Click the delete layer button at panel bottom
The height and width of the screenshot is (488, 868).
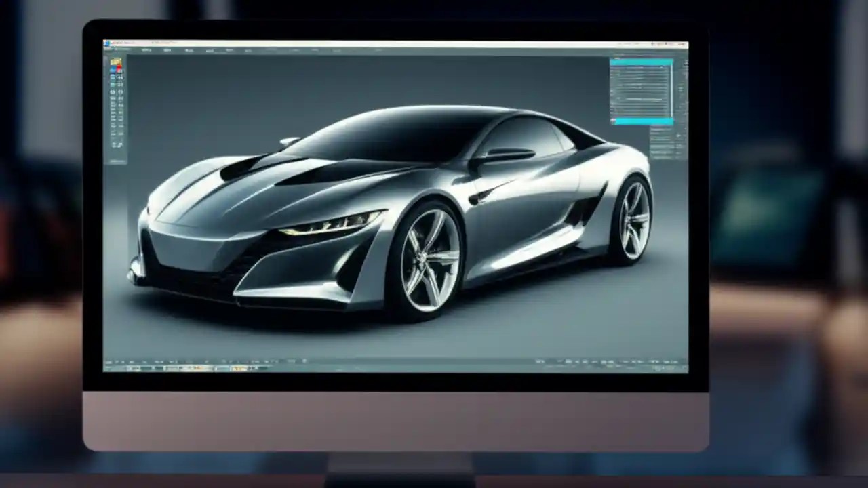point(668,121)
